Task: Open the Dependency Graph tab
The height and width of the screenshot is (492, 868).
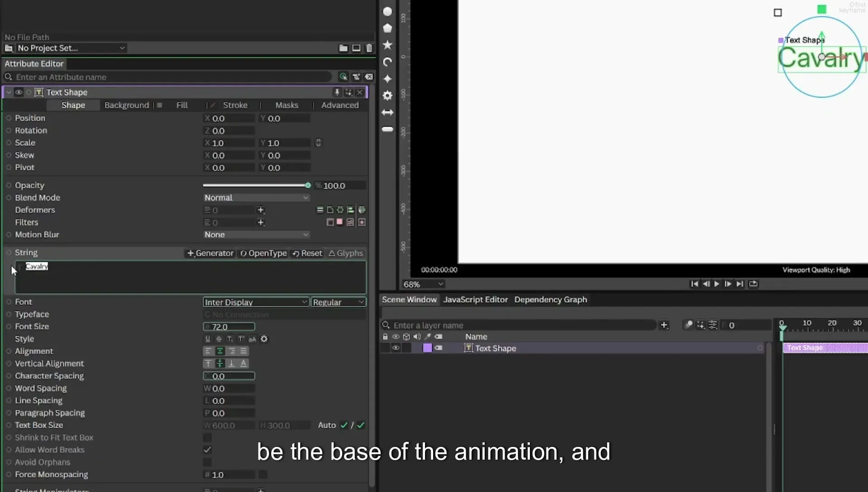Action: (x=551, y=299)
